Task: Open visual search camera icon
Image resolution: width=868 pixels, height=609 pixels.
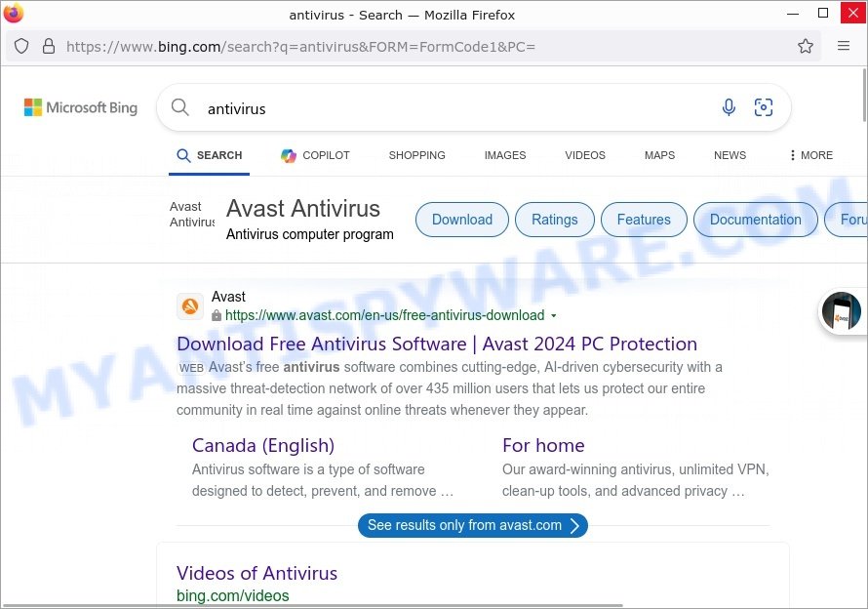Action: pos(764,107)
